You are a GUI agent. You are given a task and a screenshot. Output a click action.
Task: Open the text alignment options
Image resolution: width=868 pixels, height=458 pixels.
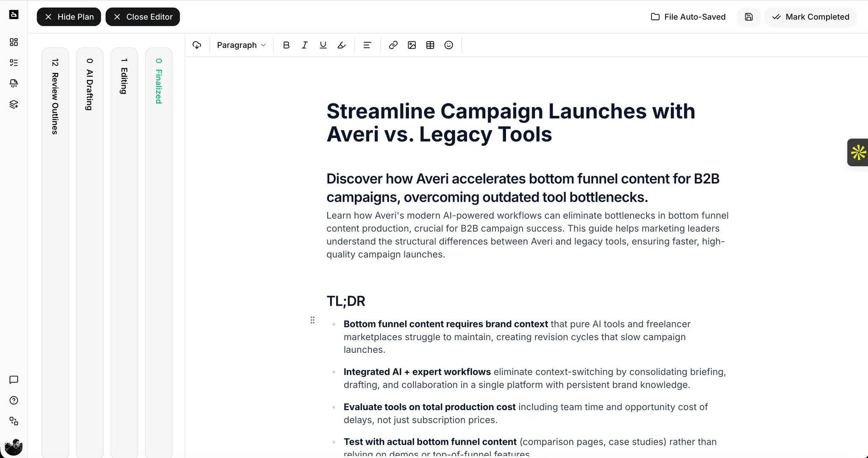(x=367, y=45)
